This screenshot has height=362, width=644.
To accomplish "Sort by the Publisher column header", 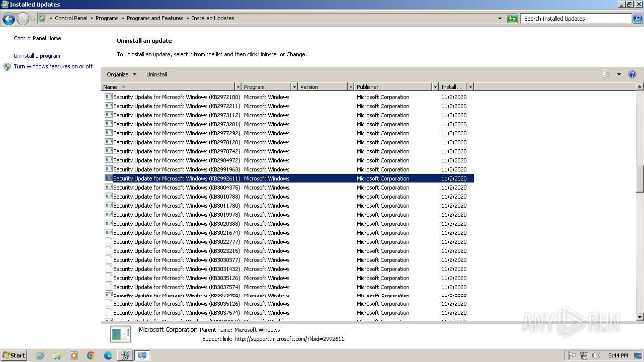I will [x=393, y=87].
